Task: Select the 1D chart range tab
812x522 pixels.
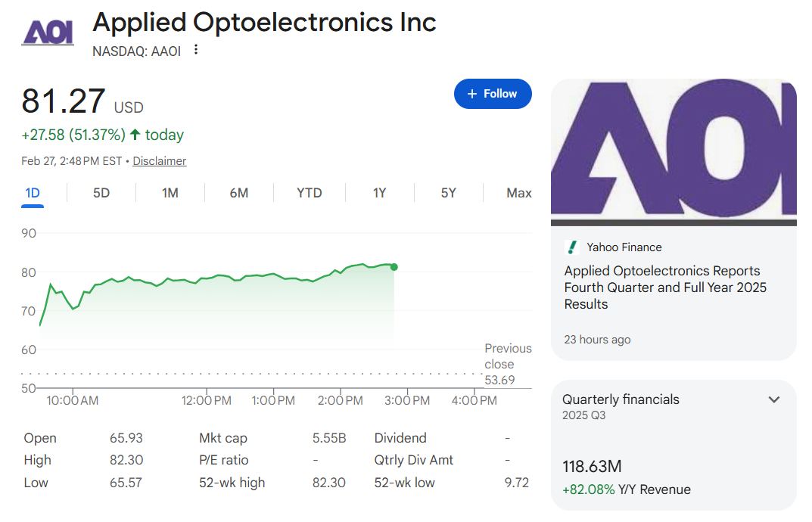Action: pyautogui.click(x=33, y=193)
